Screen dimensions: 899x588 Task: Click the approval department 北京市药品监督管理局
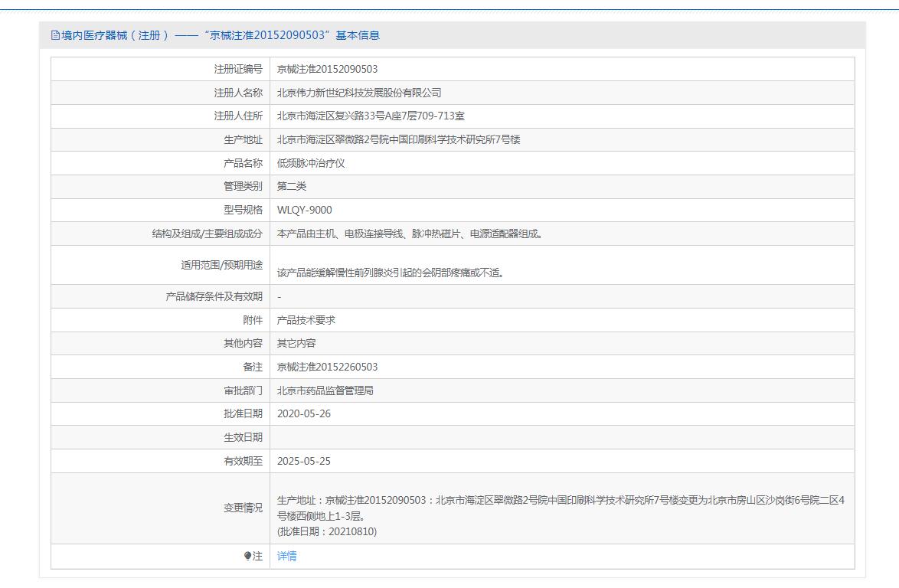tap(325, 390)
